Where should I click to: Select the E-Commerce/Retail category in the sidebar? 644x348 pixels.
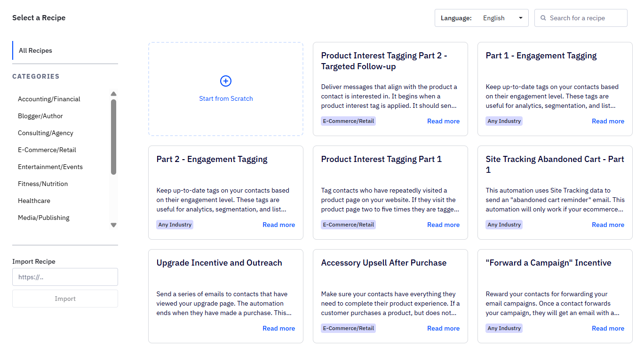coord(47,150)
